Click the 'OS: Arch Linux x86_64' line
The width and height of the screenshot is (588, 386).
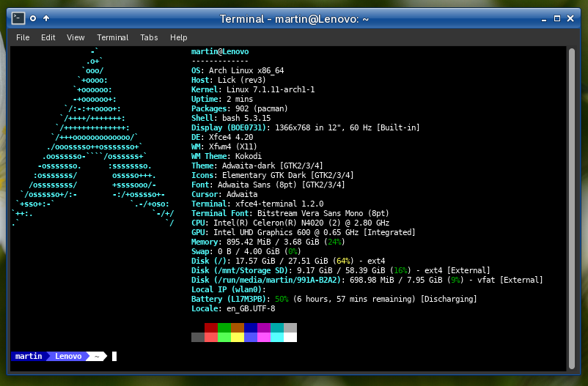pyautogui.click(x=238, y=70)
